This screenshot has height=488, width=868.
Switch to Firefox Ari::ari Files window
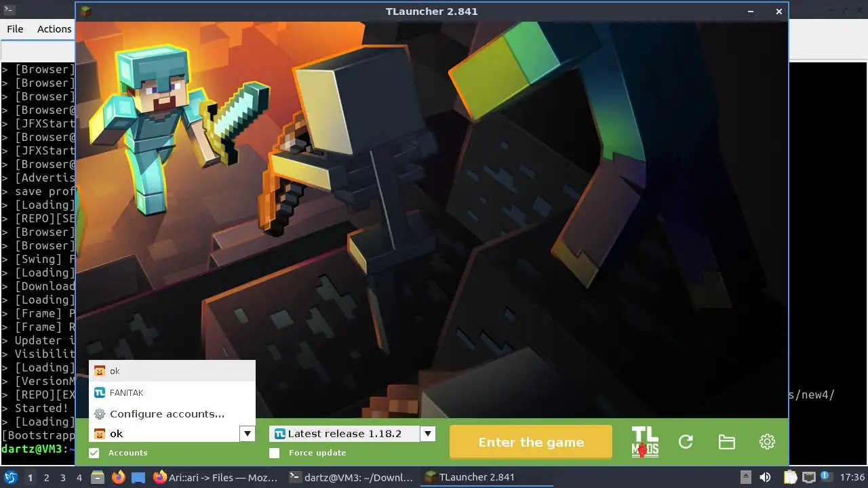[216, 477]
